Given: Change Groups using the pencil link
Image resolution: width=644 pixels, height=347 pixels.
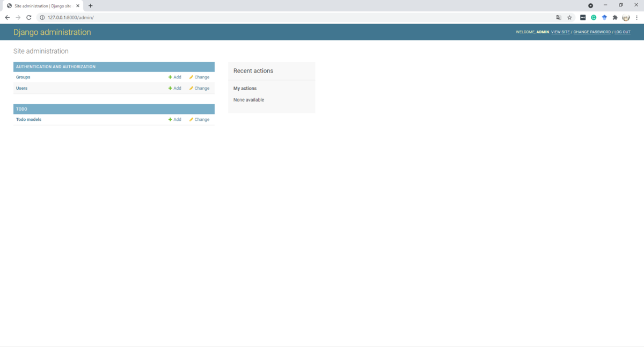Looking at the screenshot, I should click(199, 77).
